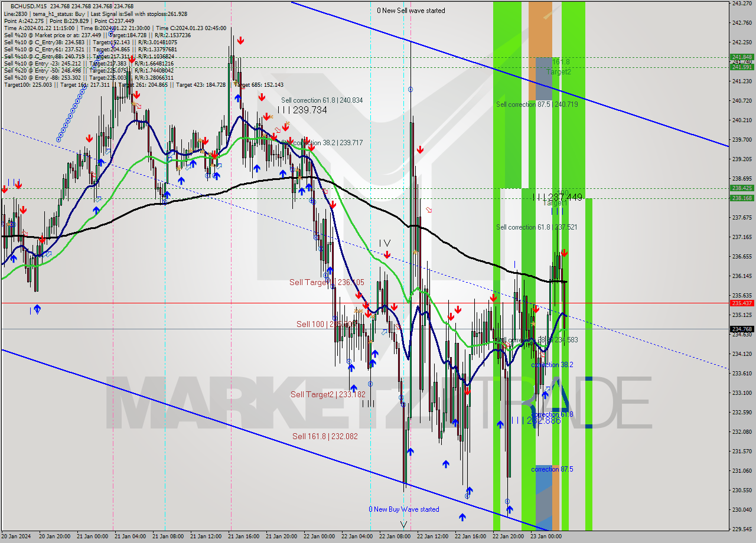The width and height of the screenshot is (756, 543).
Task: Click 230.040 on the price axis
Action: (x=741, y=509)
